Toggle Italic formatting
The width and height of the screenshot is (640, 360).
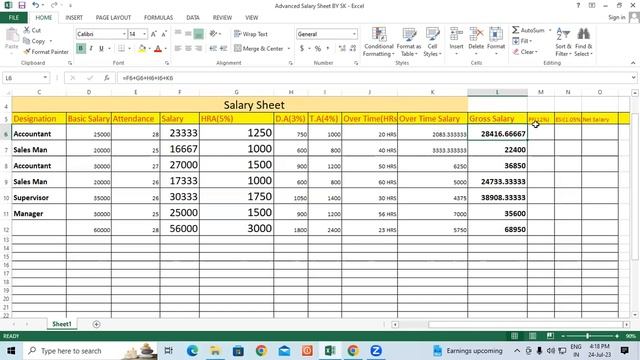coord(91,49)
